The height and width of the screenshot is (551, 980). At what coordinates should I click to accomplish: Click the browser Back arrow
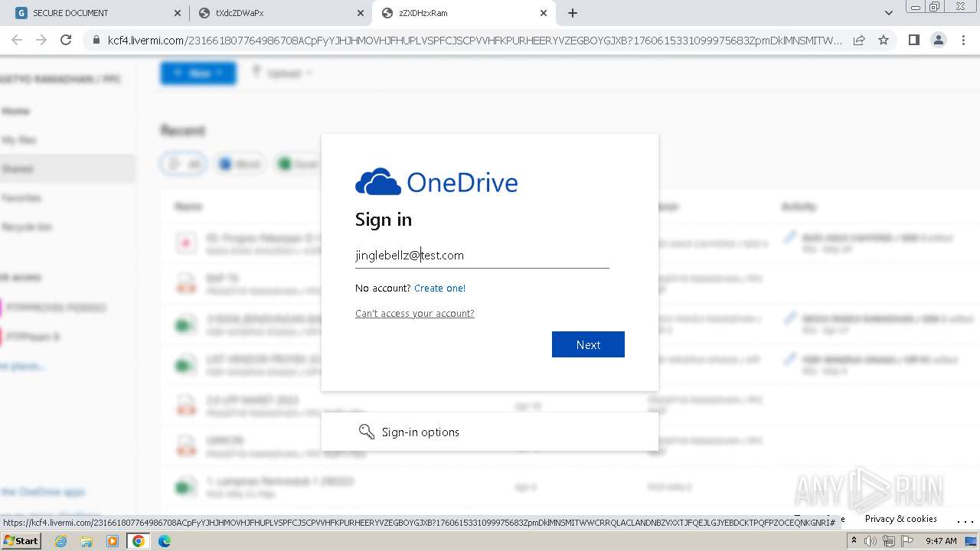click(17, 40)
